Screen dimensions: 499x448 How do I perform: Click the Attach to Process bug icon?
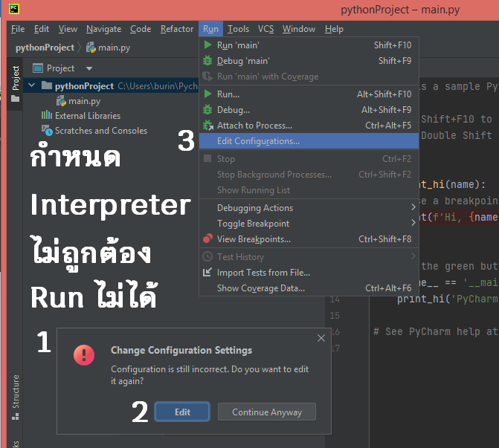point(208,126)
